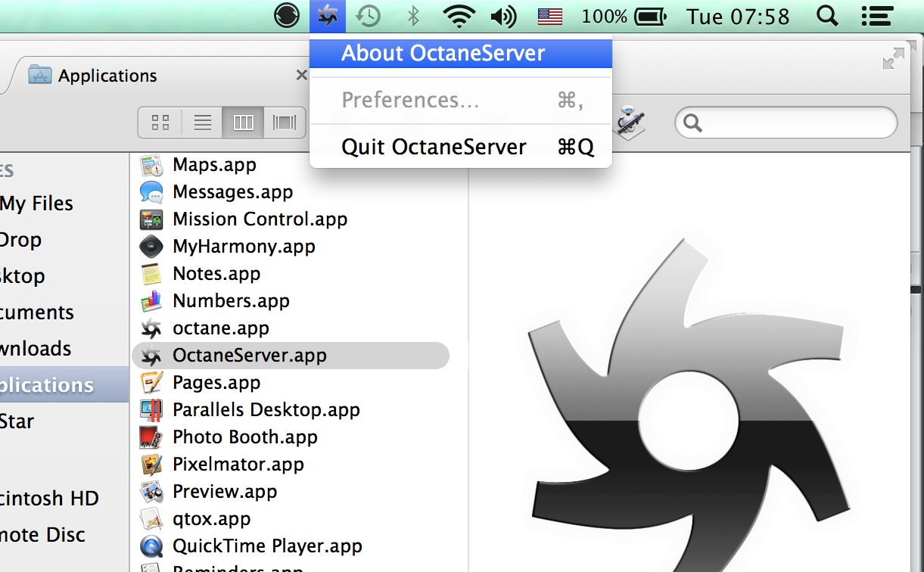Click the Automator robot toolbar icon
924x572 pixels.
click(628, 121)
